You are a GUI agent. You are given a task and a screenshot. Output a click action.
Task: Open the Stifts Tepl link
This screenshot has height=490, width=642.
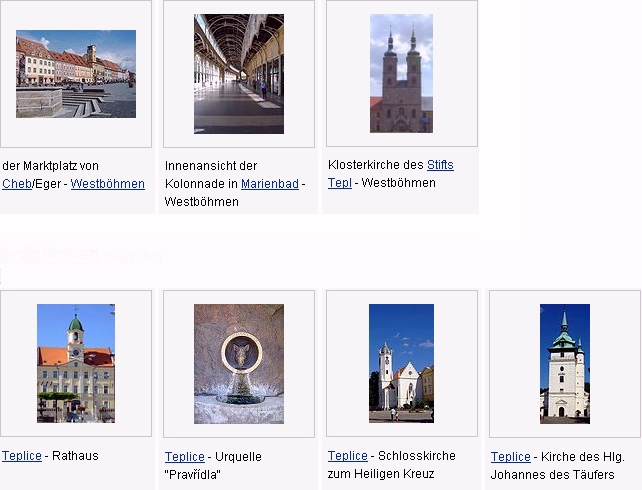(440, 165)
